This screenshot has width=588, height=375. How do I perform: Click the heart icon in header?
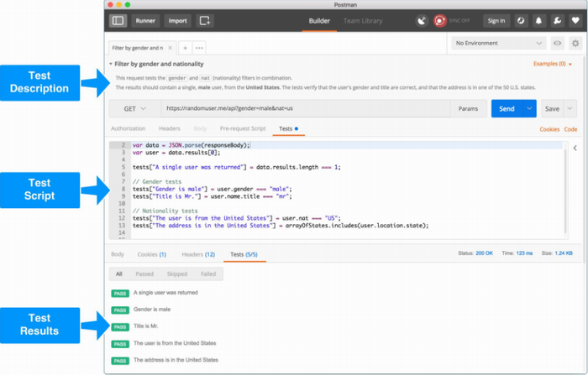click(575, 20)
